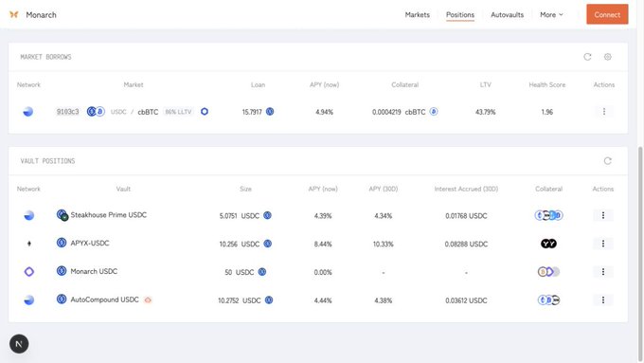644x363 pixels.
Task: Click the USDC icon beside loan 15.7917
Action: click(270, 112)
